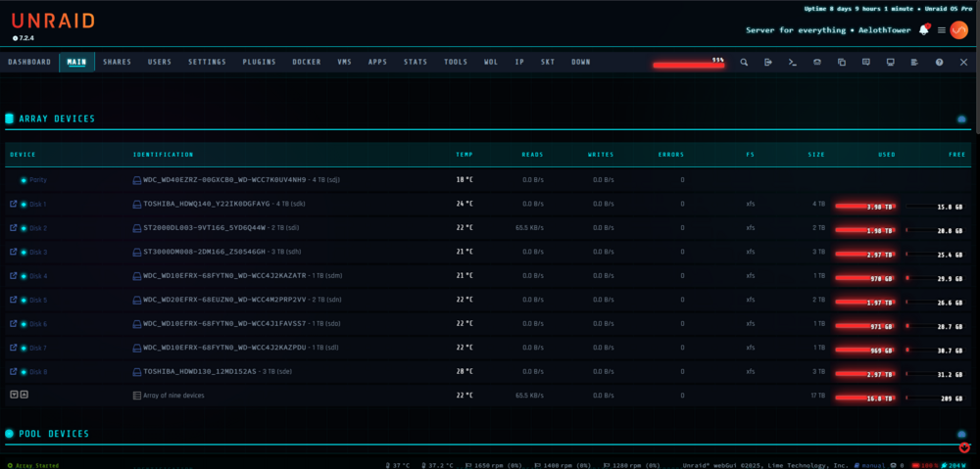Open the system log lines icon

click(x=914, y=63)
